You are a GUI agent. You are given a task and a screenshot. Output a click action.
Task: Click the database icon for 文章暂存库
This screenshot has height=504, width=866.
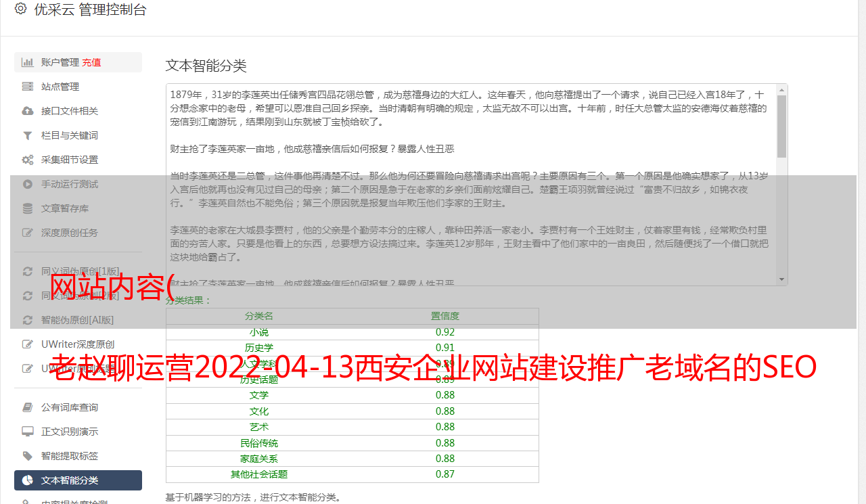(28, 208)
